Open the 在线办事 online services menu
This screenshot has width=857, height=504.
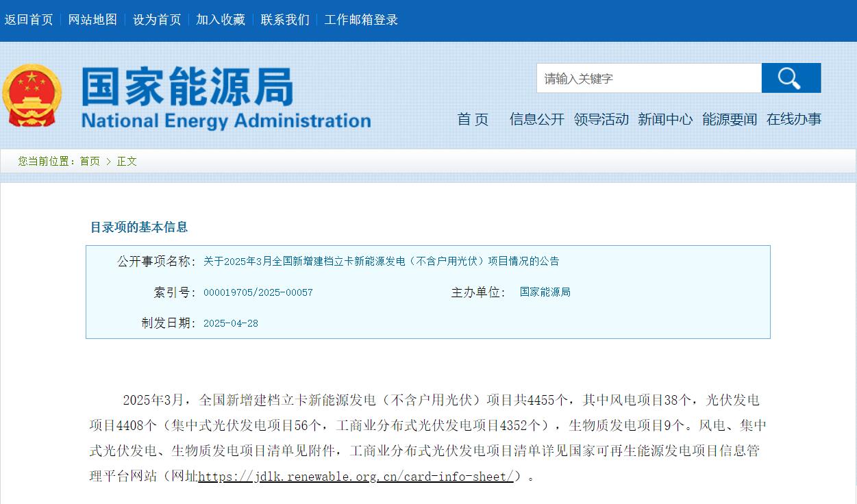click(793, 119)
